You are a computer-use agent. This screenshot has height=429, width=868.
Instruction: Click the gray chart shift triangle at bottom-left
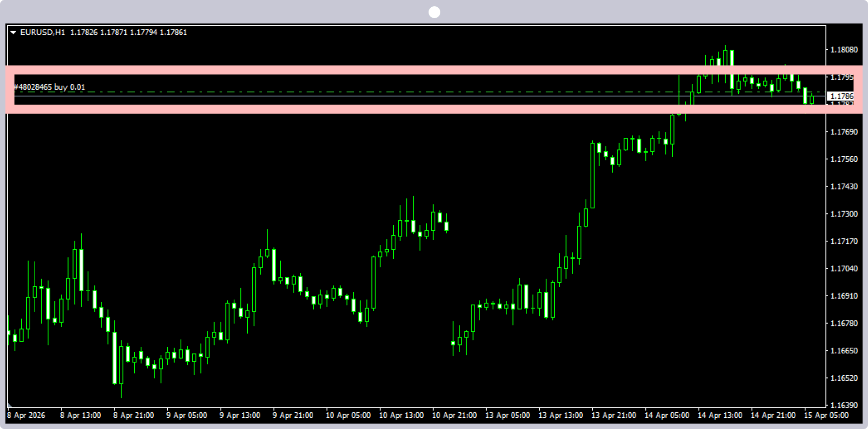pos(10,405)
